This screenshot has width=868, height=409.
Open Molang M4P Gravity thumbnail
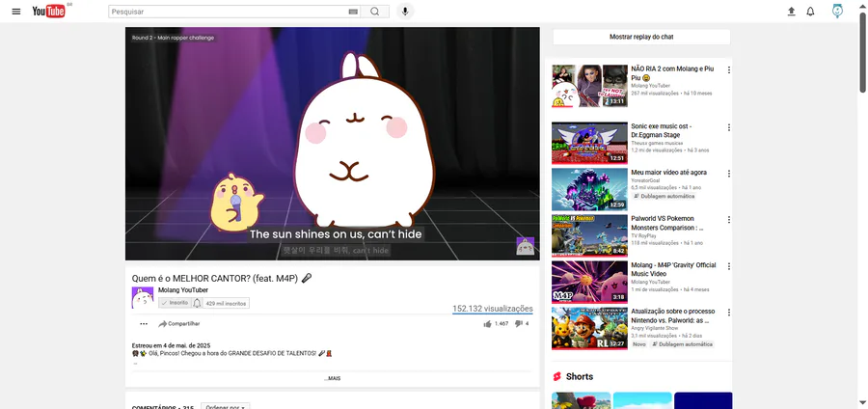589,283
